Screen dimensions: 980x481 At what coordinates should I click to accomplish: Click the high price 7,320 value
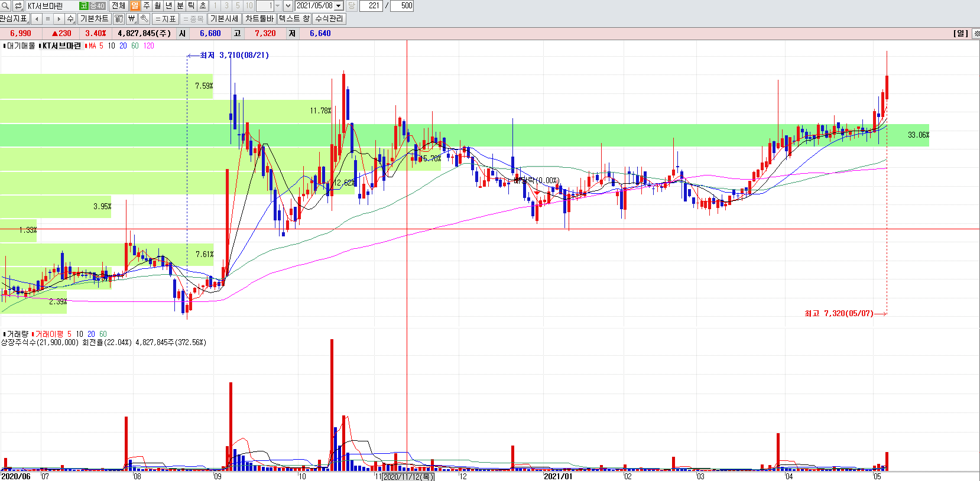pyautogui.click(x=265, y=34)
